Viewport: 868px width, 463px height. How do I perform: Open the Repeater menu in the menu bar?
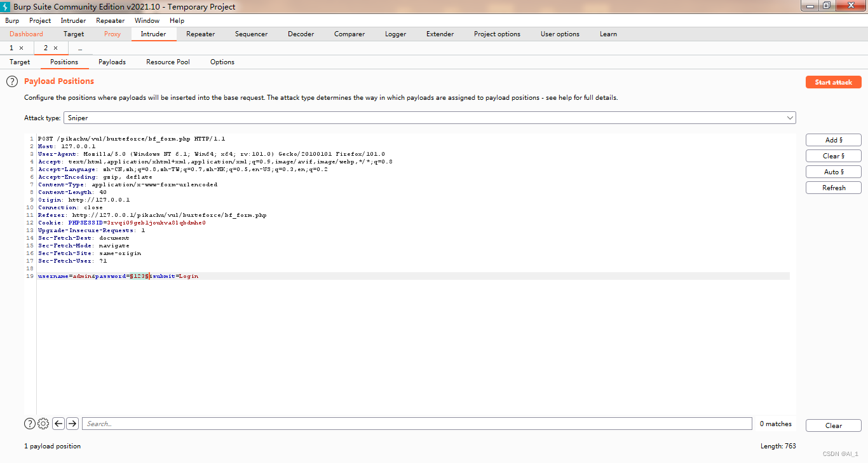click(111, 20)
